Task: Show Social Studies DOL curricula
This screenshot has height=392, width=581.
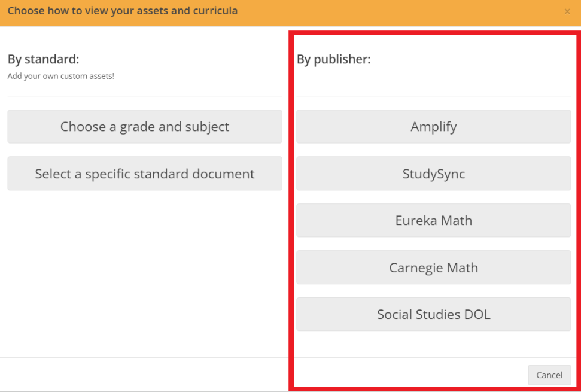Action: pos(433,314)
